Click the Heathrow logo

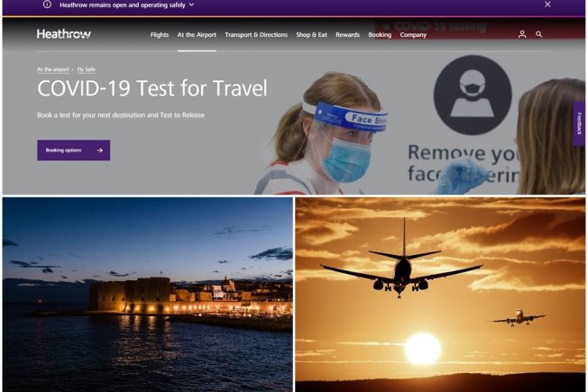click(x=64, y=34)
